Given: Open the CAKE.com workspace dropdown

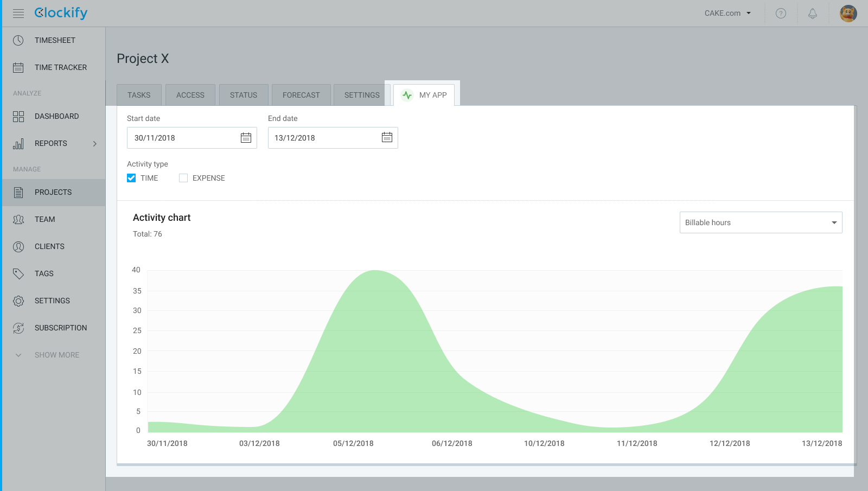Looking at the screenshot, I should [x=728, y=13].
